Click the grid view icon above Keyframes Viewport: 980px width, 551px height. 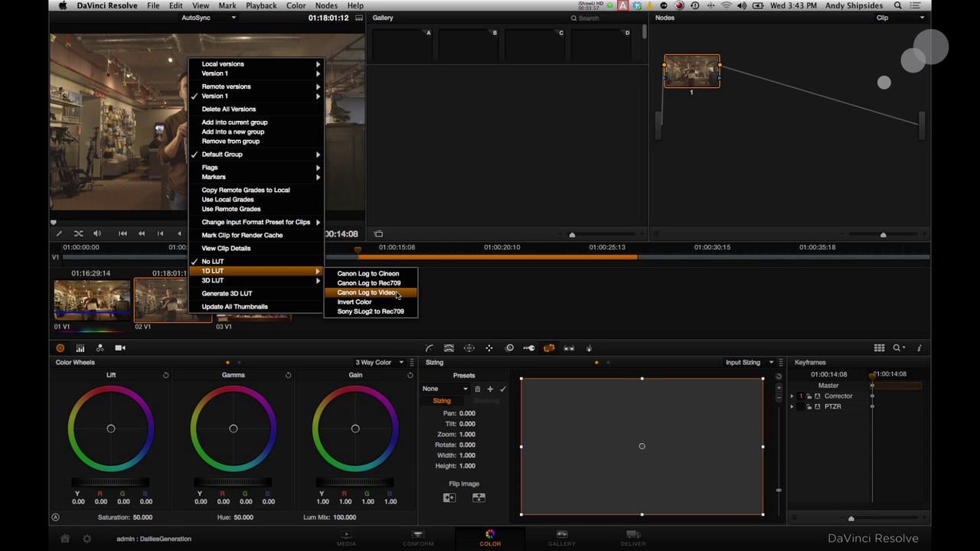coord(879,348)
